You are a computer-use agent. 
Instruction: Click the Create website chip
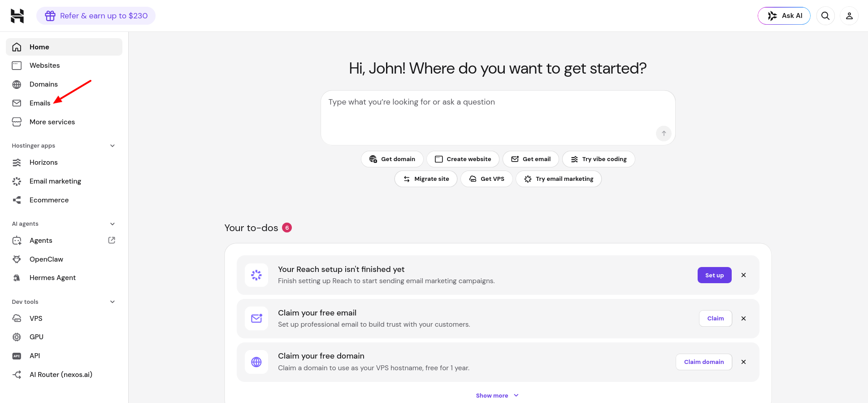point(463,159)
